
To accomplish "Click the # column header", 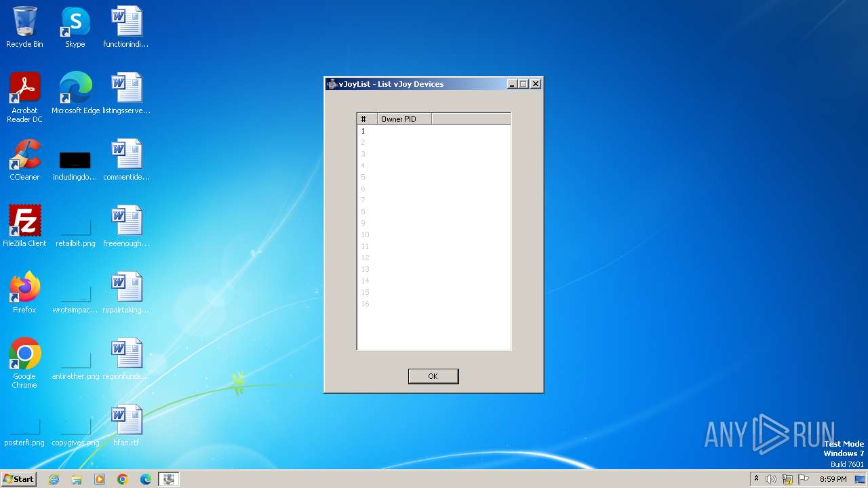I will coord(367,119).
